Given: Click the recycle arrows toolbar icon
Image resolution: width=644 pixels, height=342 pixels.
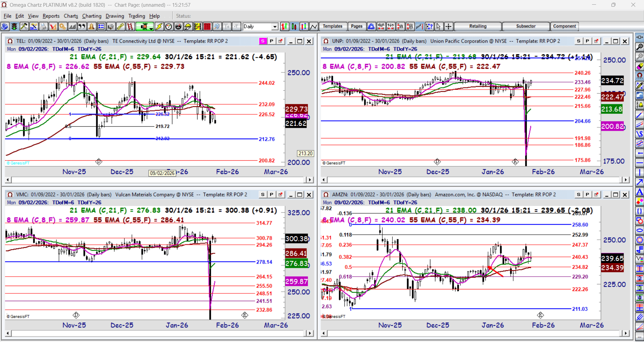Looking at the screenshot, I should point(371,26).
